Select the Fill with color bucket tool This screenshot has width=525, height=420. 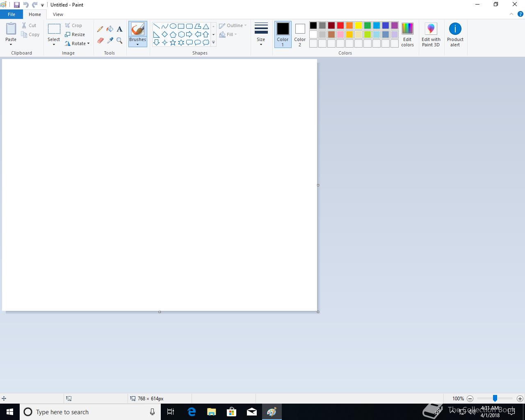(x=110, y=29)
